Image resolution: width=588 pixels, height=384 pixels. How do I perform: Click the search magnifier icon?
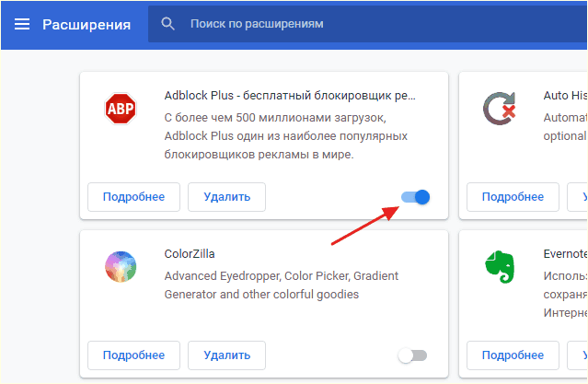[167, 24]
